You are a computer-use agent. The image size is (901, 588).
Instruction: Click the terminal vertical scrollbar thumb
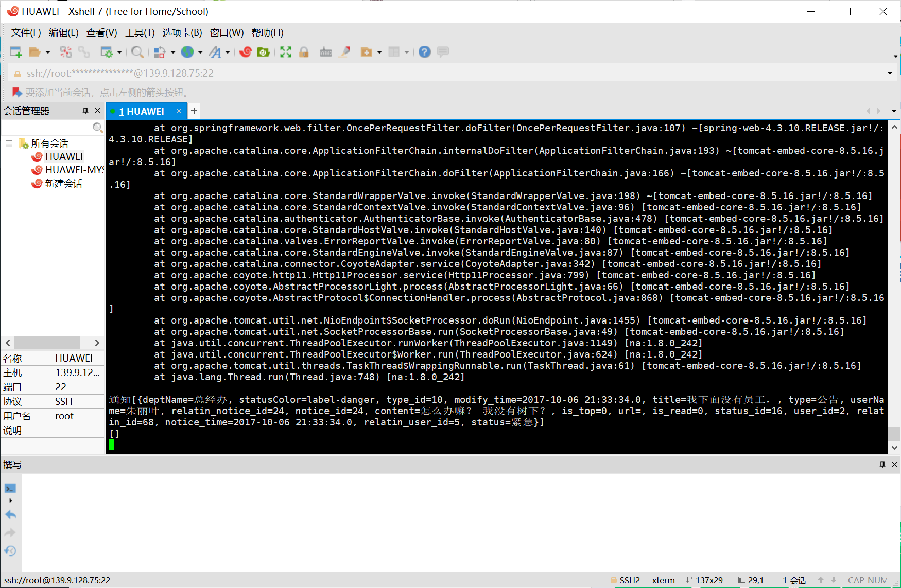(x=894, y=434)
